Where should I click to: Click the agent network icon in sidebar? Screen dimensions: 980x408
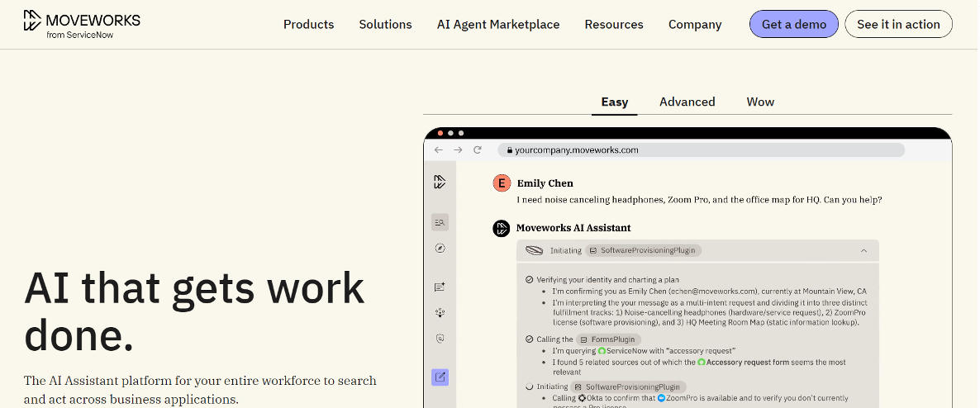point(440,313)
